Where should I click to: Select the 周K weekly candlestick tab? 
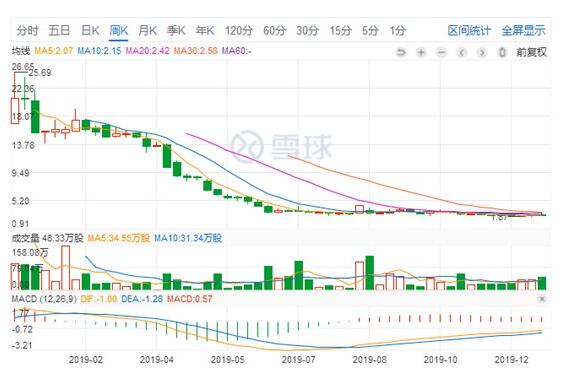click(119, 31)
